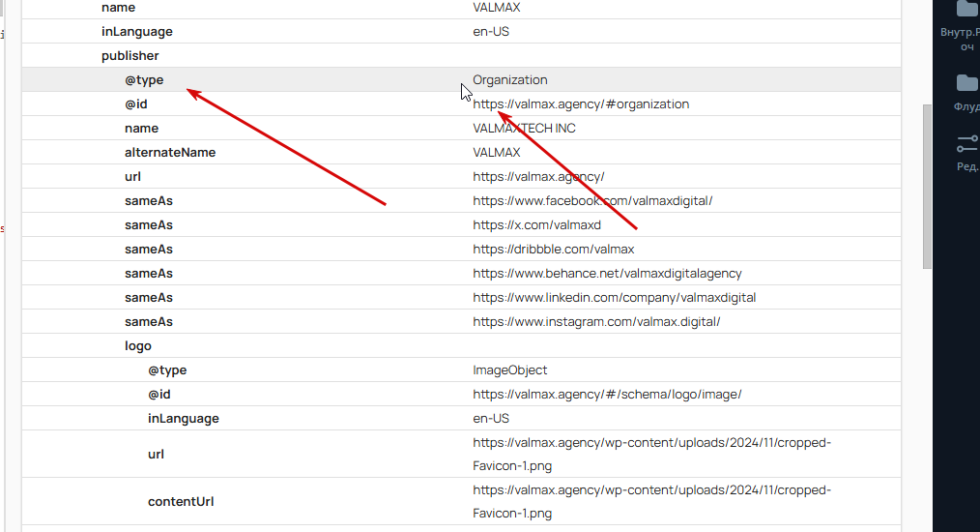
Task: Select the dribbble.com/valmax sameAs value
Action: coord(553,250)
